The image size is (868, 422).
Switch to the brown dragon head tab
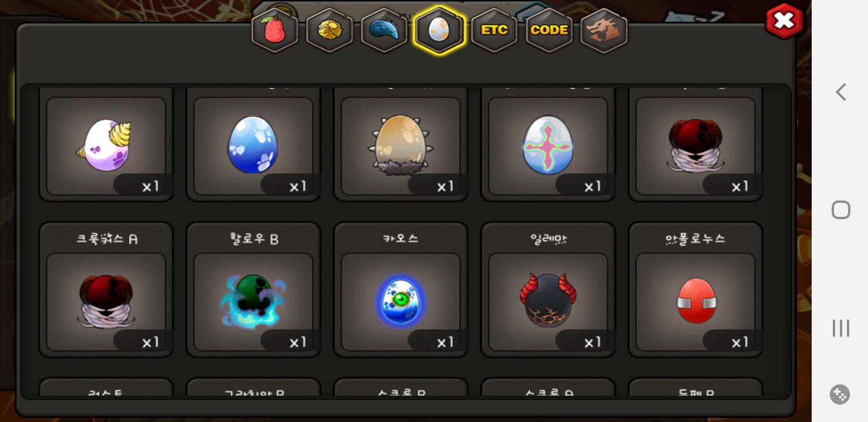point(604,30)
